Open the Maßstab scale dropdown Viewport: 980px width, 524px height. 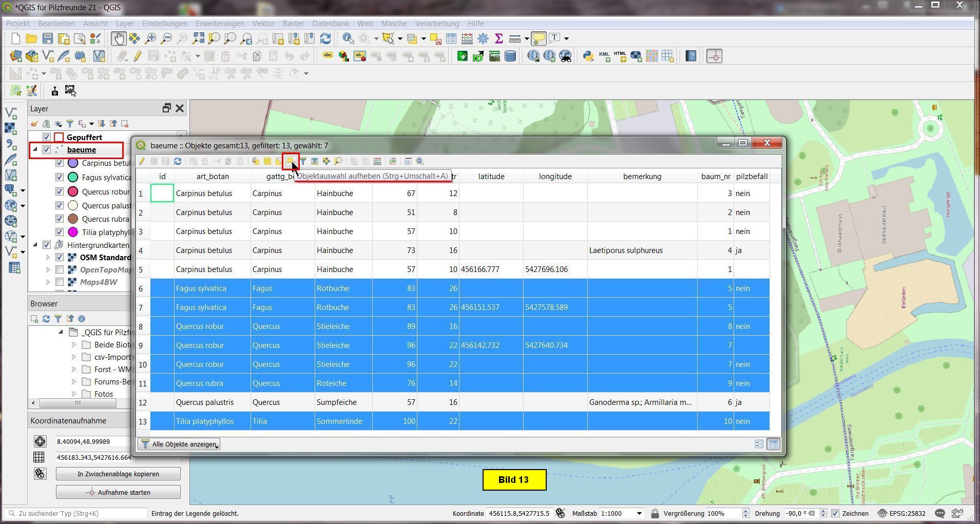tap(639, 513)
